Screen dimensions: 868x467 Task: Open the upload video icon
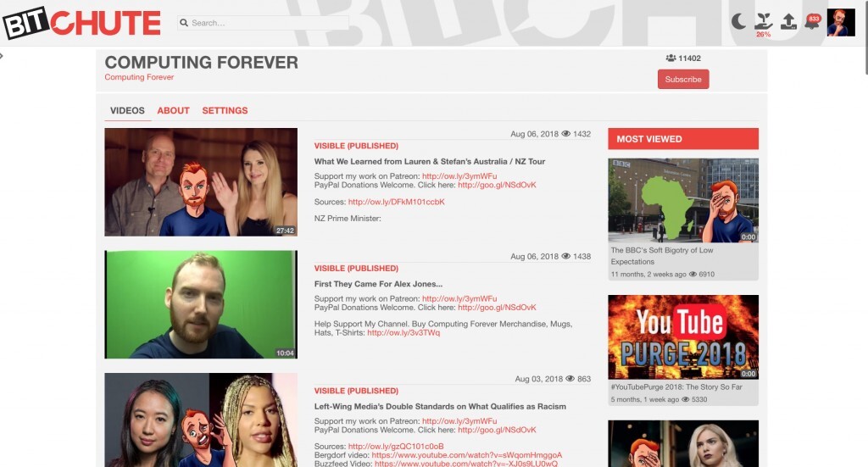click(x=788, y=21)
